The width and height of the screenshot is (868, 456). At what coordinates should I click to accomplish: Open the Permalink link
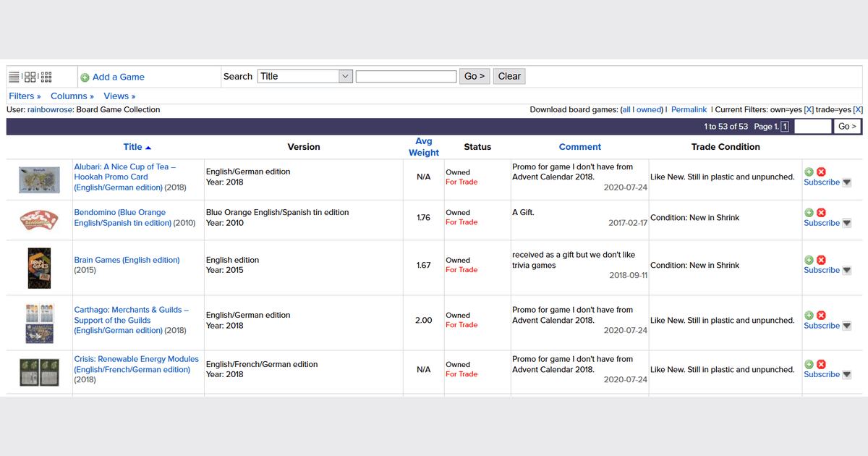[689, 109]
